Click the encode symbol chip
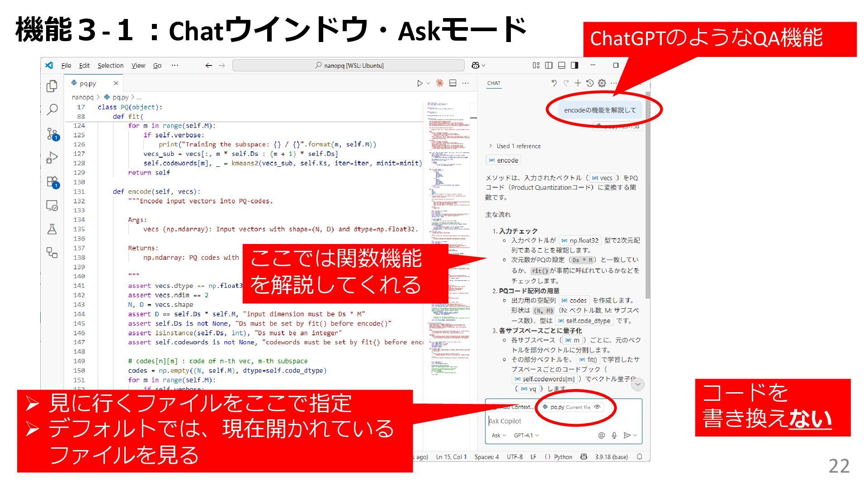This screenshot has width=868, height=488. [x=504, y=160]
